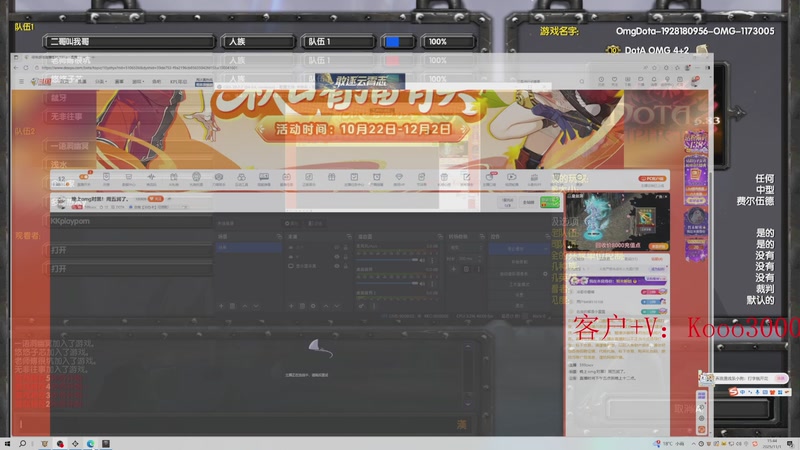
Task: Open Windows taskbar search
Action: click(22, 443)
